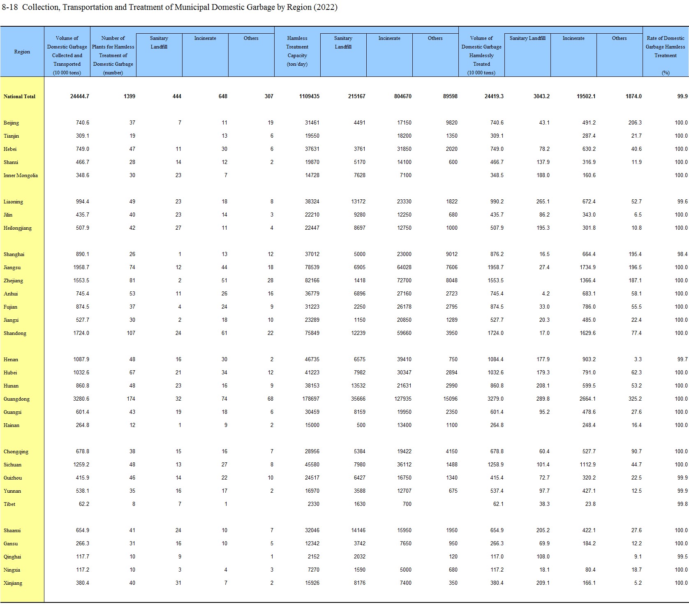Viewport: 689px width, 616px height.
Task: Click the Hainan region label
Action: (11, 425)
